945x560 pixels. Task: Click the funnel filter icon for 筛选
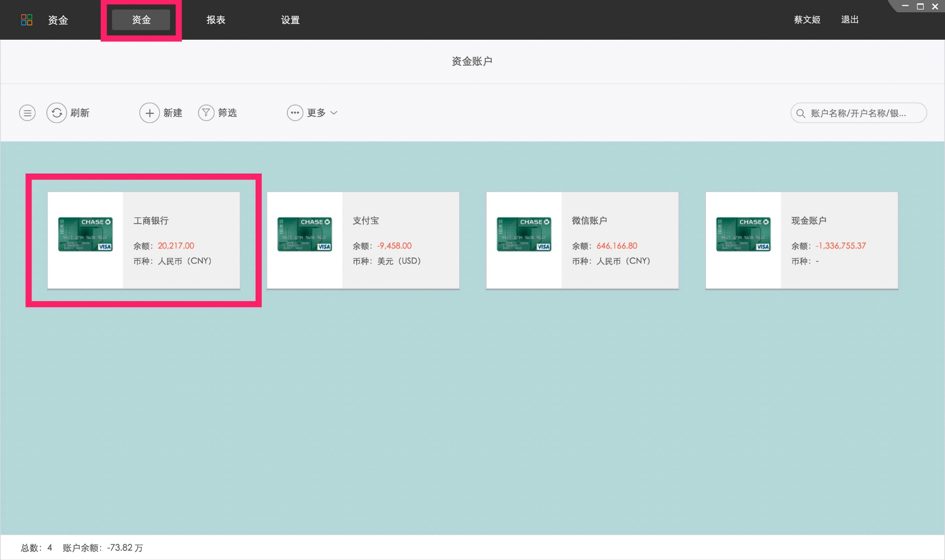pos(206,113)
